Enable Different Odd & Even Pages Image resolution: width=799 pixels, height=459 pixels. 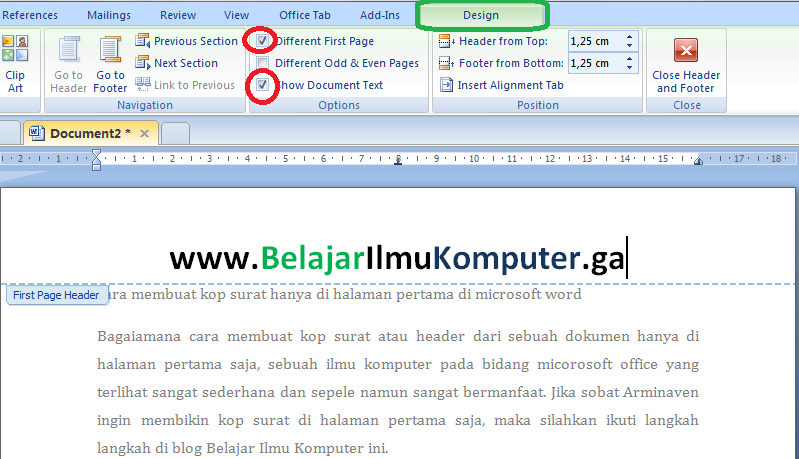coord(262,63)
